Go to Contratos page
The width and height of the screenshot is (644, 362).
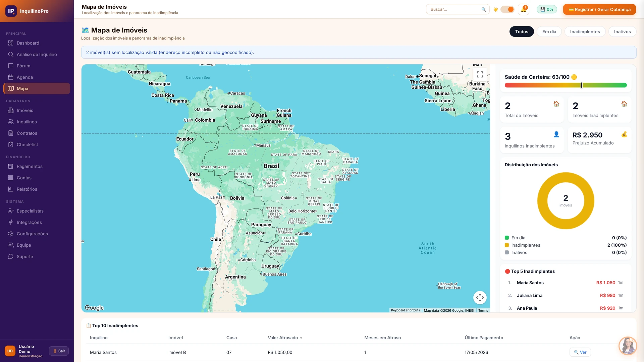[37, 133]
